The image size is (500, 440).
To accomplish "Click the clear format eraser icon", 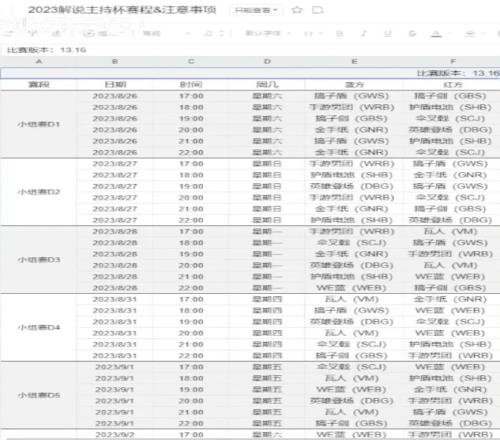I will tap(57, 33).
